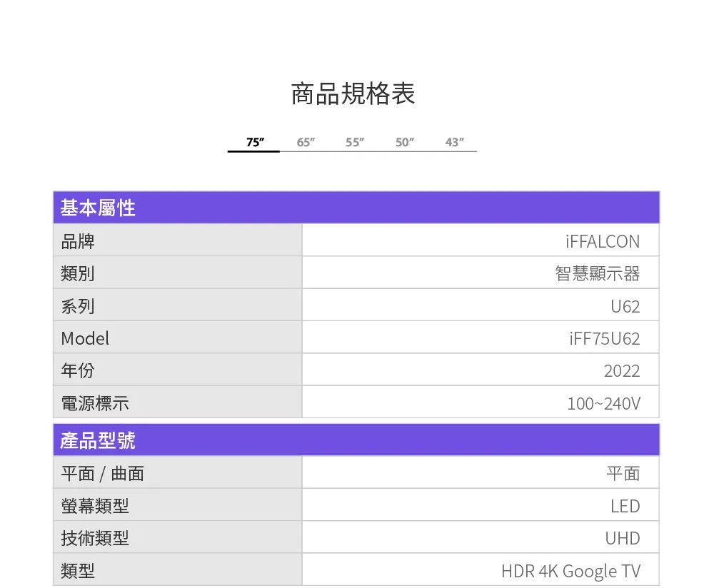714x588 pixels.
Task: Show specs for the 43″ model
Action: [x=454, y=143]
